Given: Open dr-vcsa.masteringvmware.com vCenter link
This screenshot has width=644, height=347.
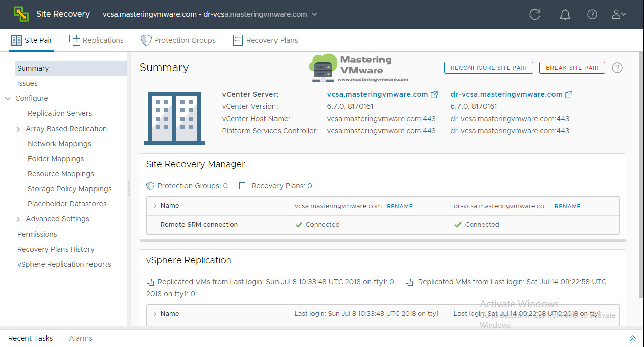Looking at the screenshot, I should 507,94.
